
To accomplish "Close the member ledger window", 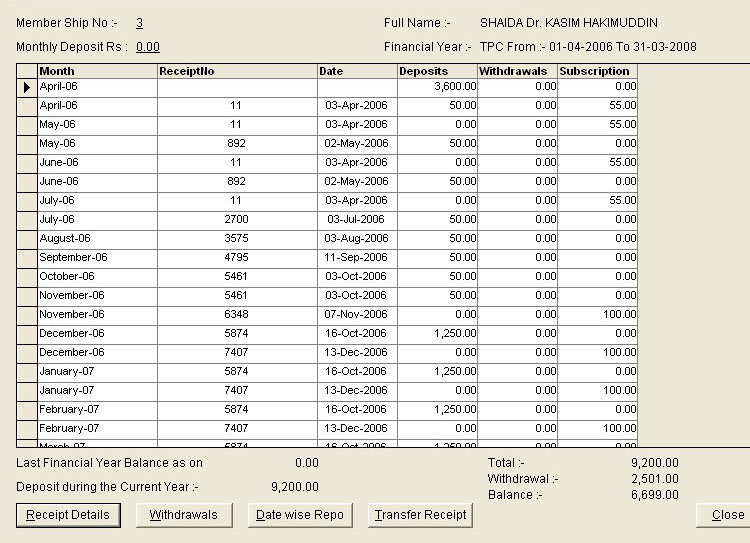I will (727, 515).
